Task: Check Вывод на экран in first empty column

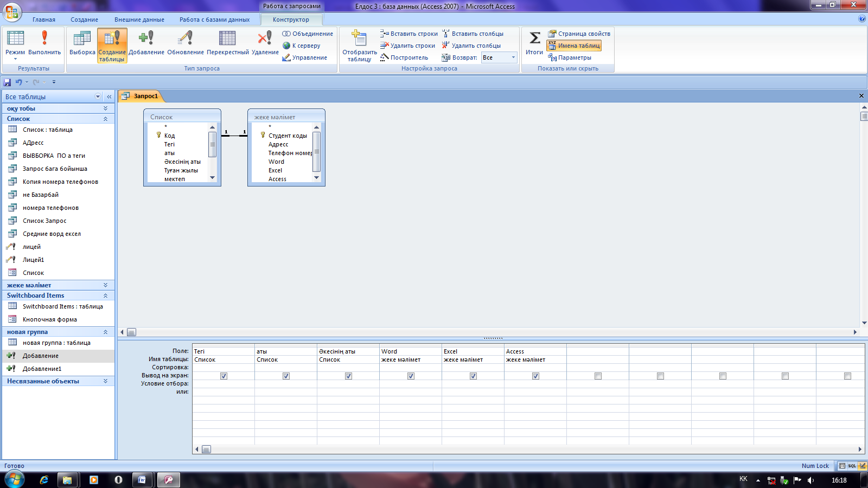Action: (598, 376)
